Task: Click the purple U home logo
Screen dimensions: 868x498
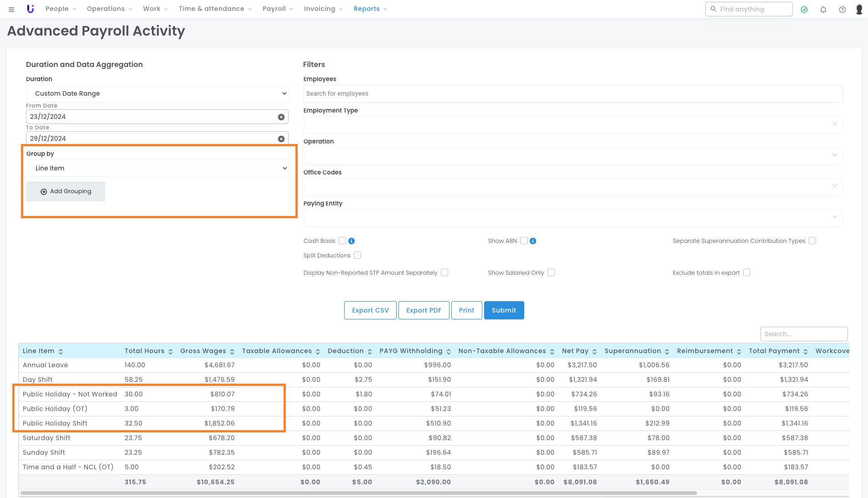Action: pyautogui.click(x=31, y=9)
